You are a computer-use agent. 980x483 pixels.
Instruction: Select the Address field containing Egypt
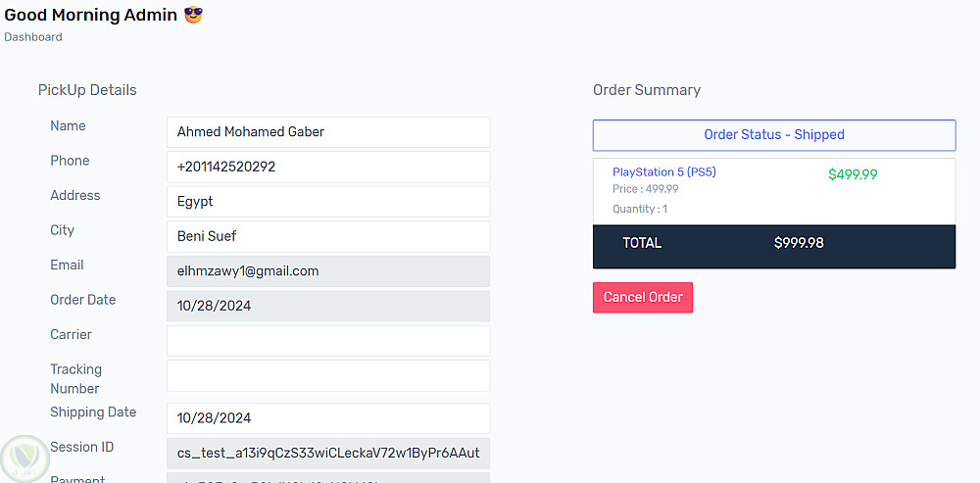coord(327,202)
